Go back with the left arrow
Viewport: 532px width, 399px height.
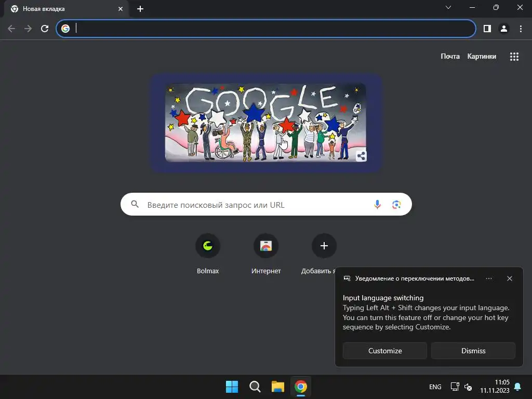click(11, 29)
